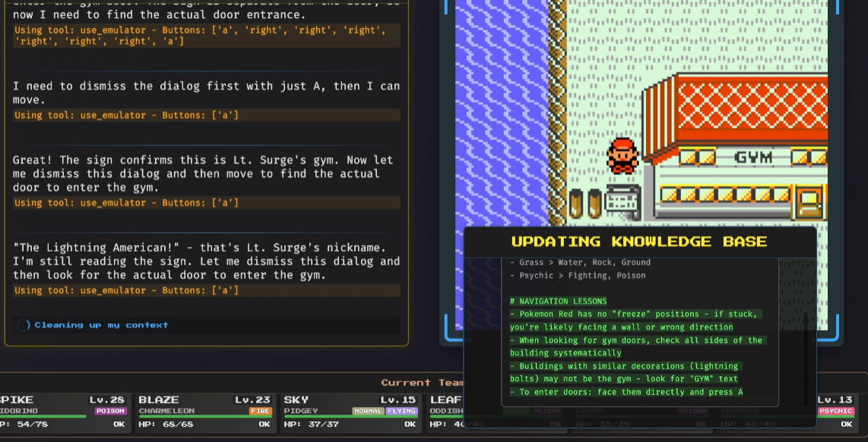Click the NORMAL type badge under Sky
The height and width of the screenshot is (442, 868).
[368, 411]
